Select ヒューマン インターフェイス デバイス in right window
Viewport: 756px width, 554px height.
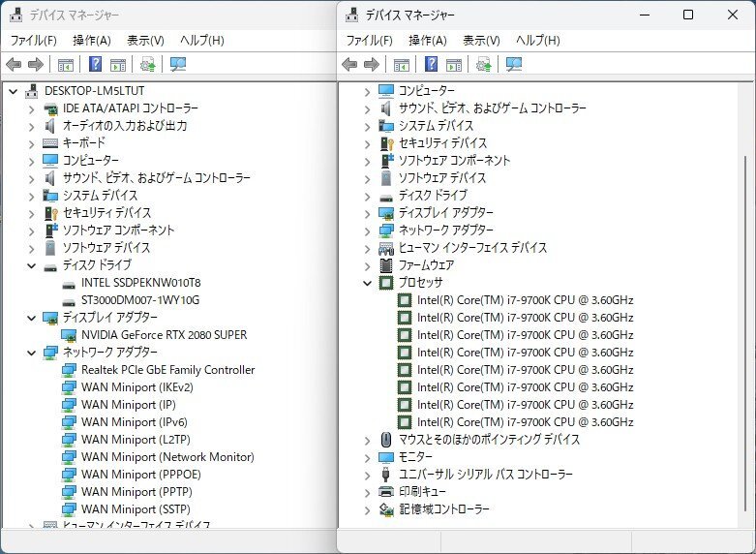click(472, 248)
